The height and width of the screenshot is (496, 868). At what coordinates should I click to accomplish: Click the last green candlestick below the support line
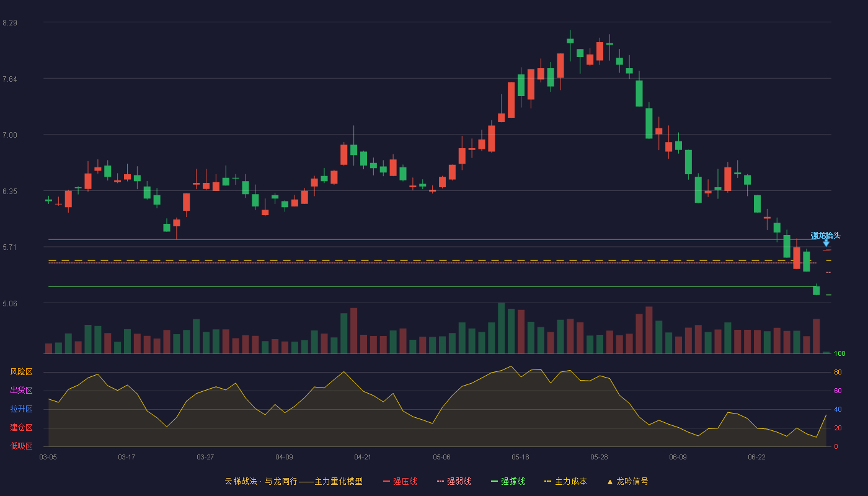coord(816,290)
